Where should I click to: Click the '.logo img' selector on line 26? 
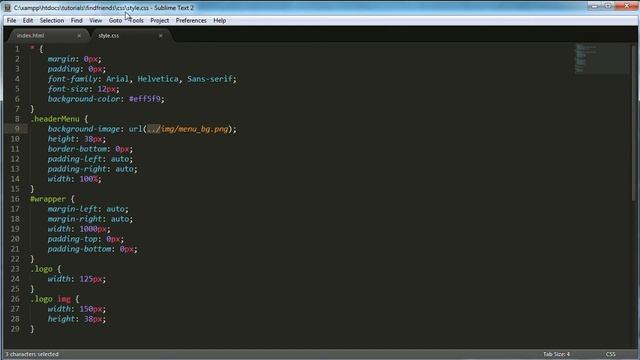51,299
